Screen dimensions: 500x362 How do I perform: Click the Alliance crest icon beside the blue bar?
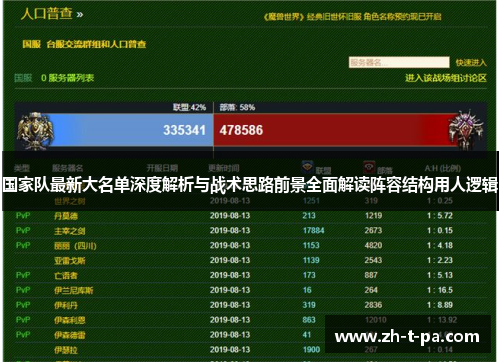pyautogui.click(x=35, y=131)
